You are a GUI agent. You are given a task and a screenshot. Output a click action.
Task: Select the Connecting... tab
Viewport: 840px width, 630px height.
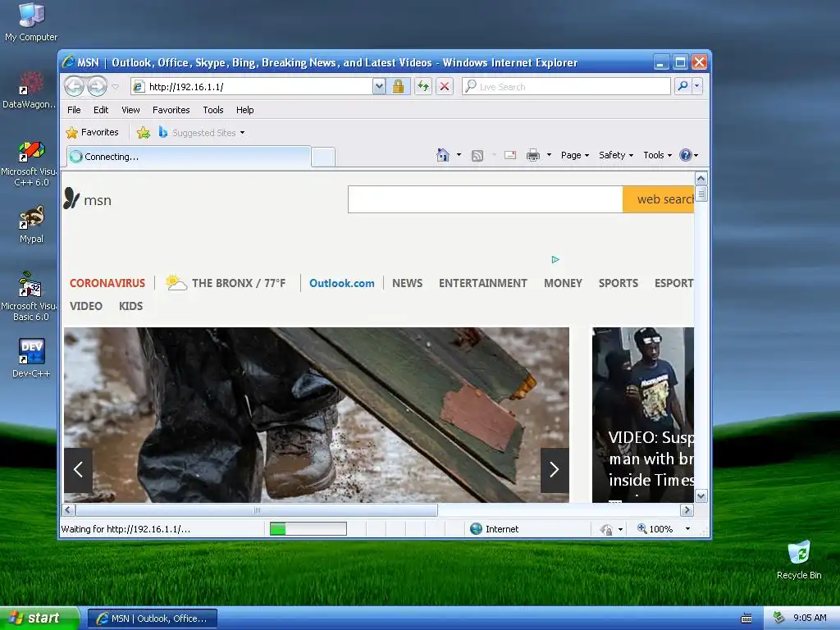click(x=189, y=157)
